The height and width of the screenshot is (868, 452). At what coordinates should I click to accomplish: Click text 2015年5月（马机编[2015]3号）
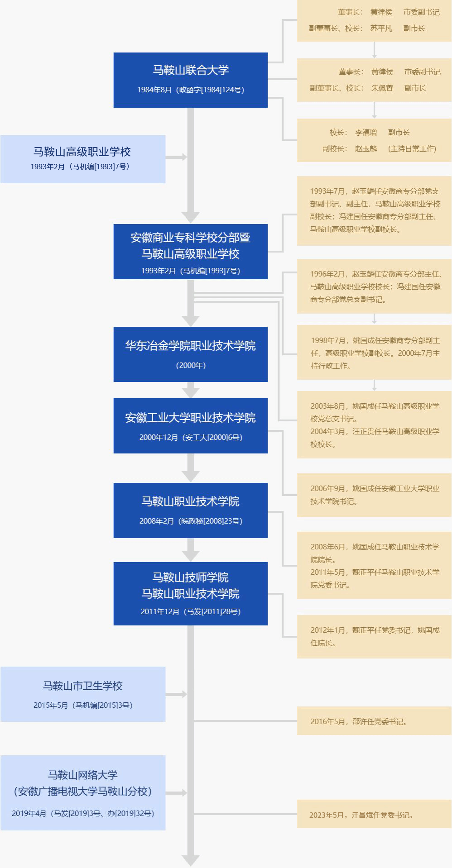click(x=83, y=705)
